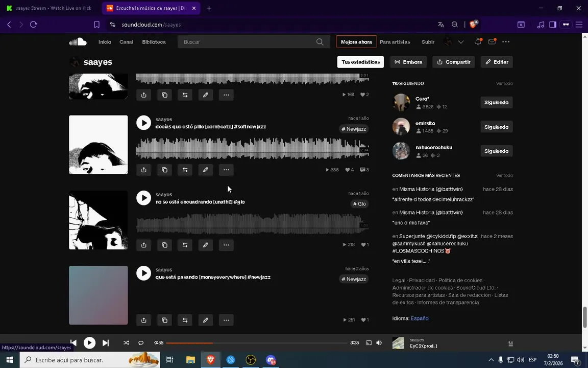
Task: Click waveform of 'no se está encuadrando'
Action: coord(252,223)
